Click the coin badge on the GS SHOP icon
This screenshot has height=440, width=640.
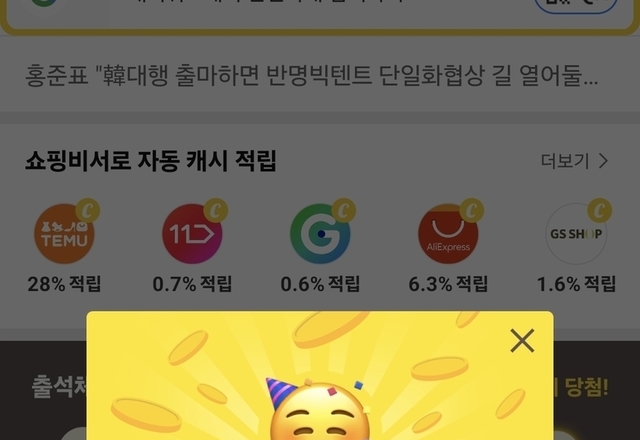click(600, 210)
